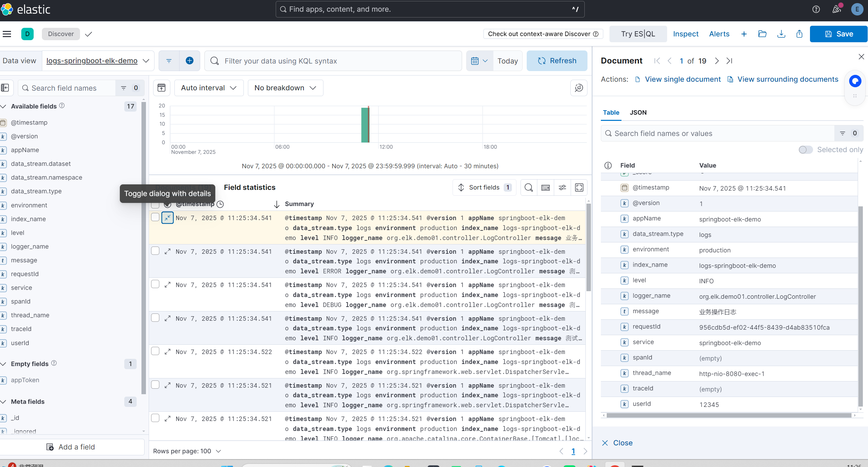Open the help menu icon
The image size is (868, 467).
tap(816, 9)
